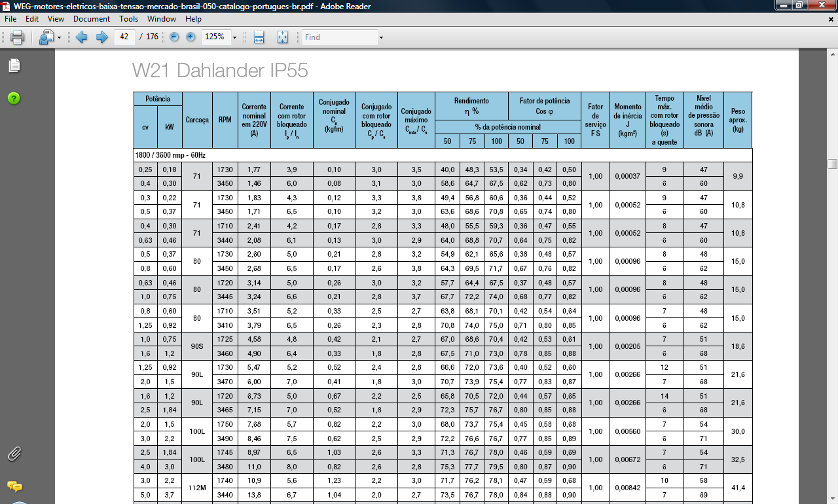Click the total page count "/ 176"
Screen dimensions: 838x504
[149, 37]
